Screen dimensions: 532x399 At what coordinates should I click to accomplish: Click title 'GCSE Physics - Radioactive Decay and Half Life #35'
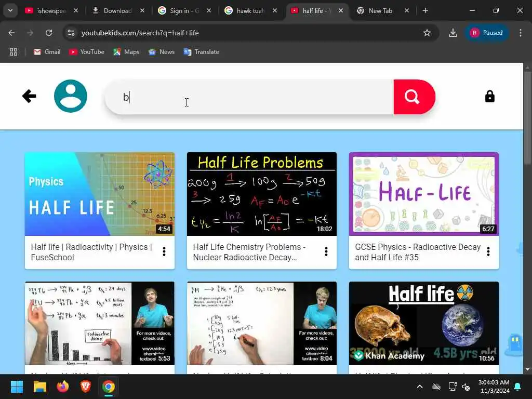pyautogui.click(x=418, y=252)
